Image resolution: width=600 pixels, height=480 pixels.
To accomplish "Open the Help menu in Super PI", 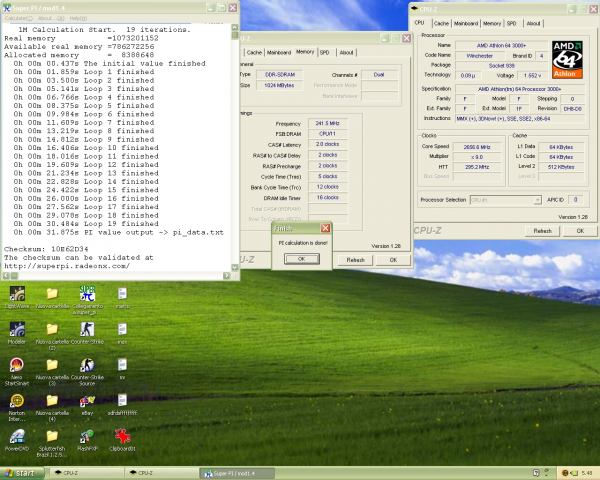I will point(78,18).
